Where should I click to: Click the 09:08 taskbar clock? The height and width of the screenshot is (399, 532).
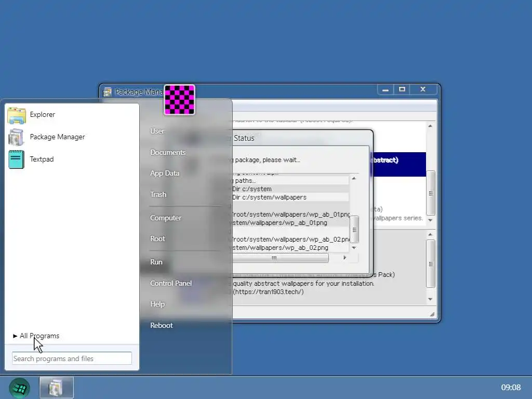pyautogui.click(x=511, y=388)
